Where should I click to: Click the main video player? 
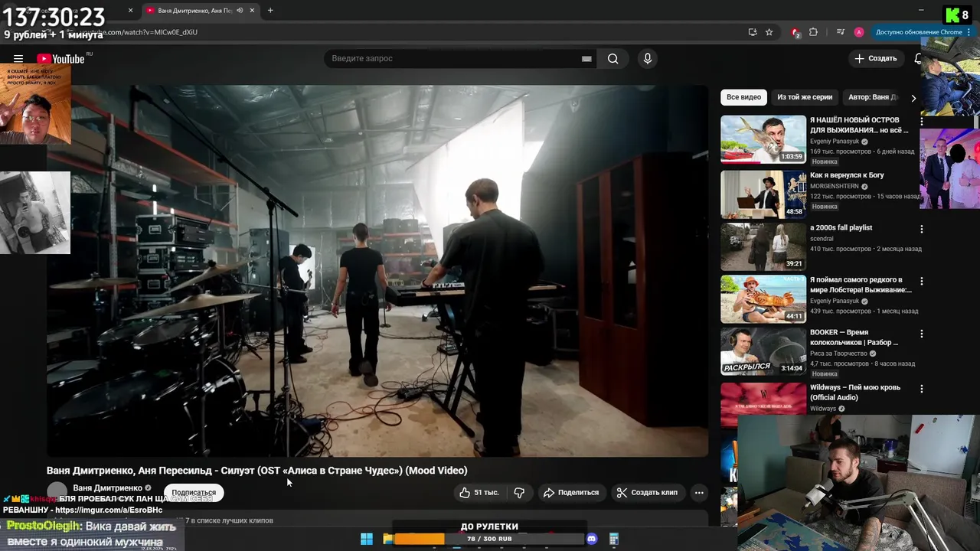tap(377, 271)
